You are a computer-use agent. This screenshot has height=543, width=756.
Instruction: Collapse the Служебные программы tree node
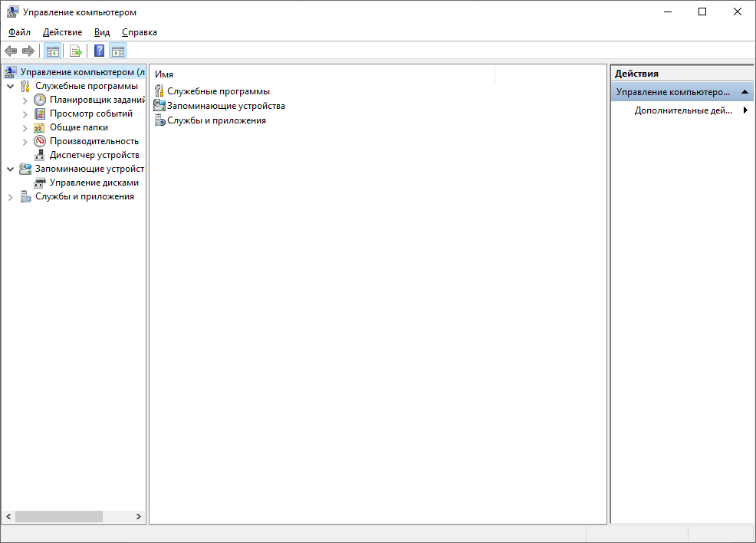tap(11, 87)
